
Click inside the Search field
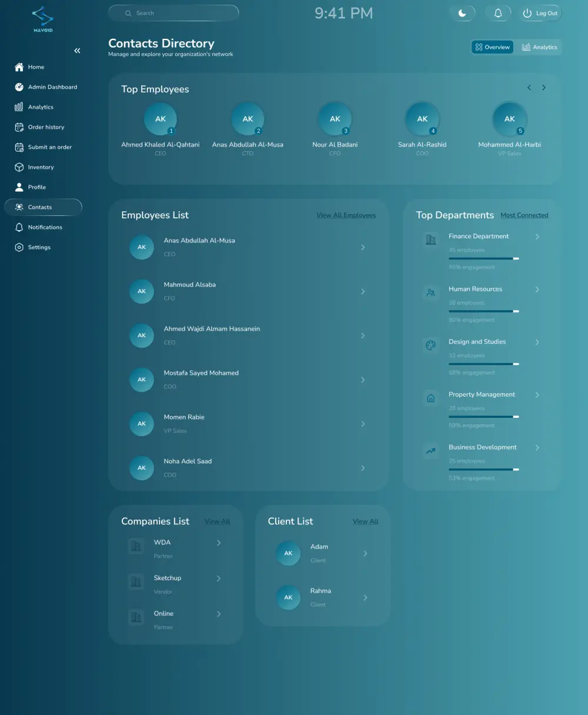coord(173,13)
